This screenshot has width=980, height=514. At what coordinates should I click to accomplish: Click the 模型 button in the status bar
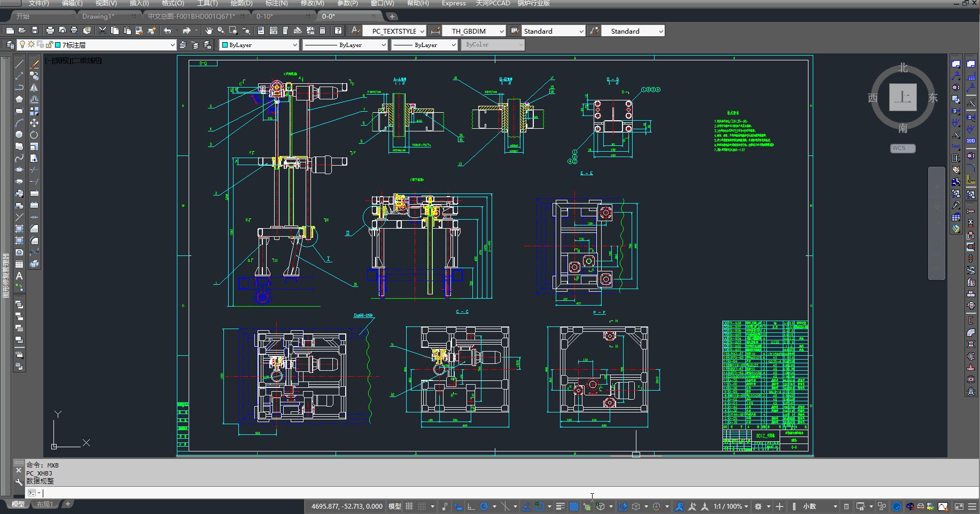click(394, 506)
